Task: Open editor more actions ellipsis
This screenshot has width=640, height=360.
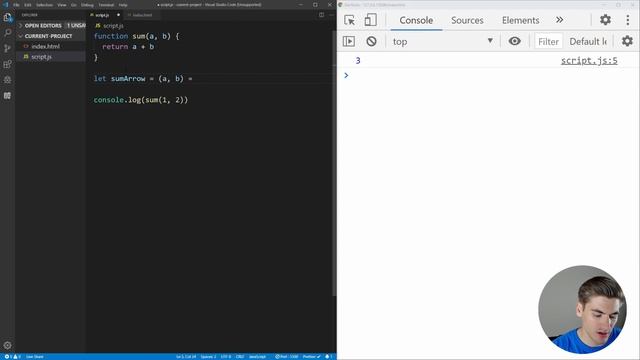Action: (331, 15)
